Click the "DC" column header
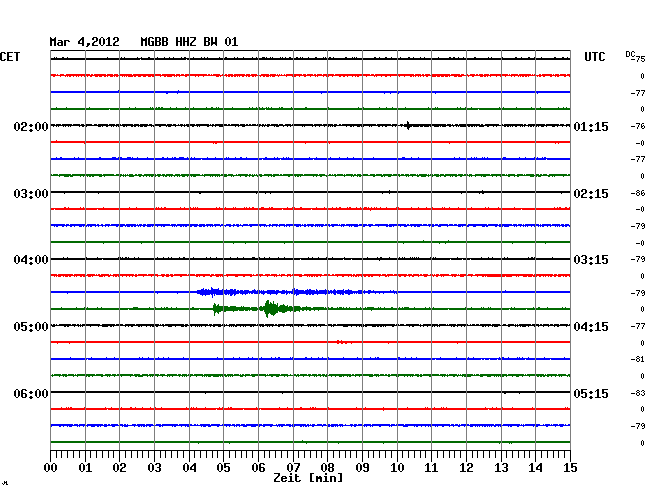Image resolution: width=650 pixels, height=494 pixels. [630, 54]
